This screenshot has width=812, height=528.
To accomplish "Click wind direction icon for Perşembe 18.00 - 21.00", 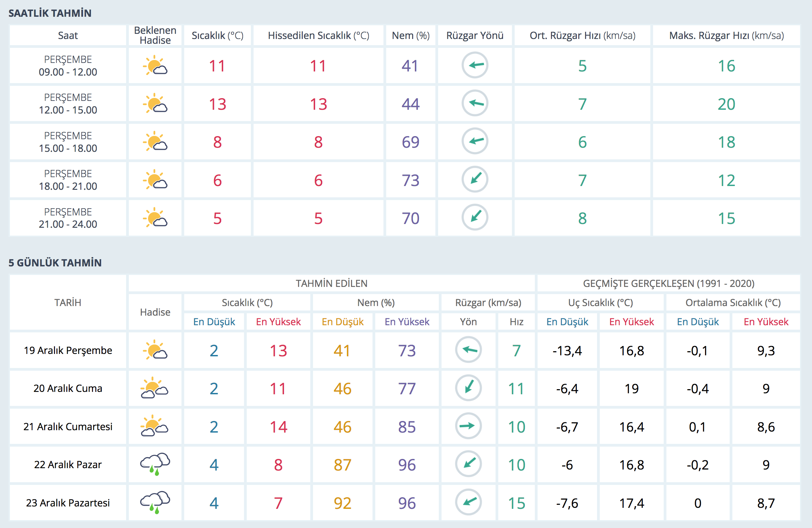I will [x=475, y=180].
